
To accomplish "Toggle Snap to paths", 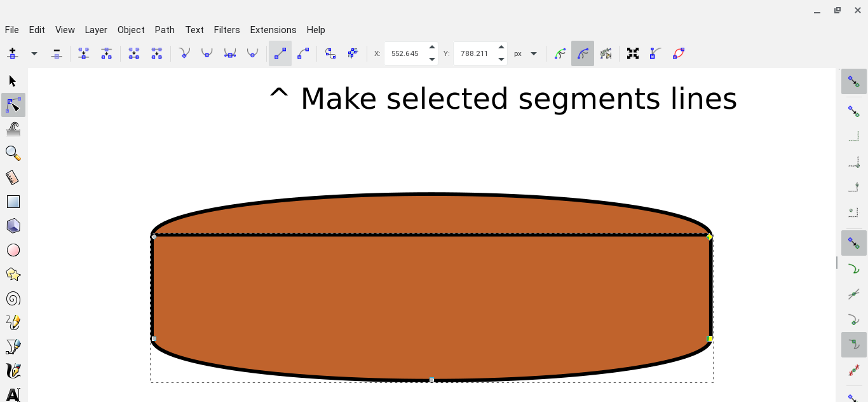I will coord(854,269).
